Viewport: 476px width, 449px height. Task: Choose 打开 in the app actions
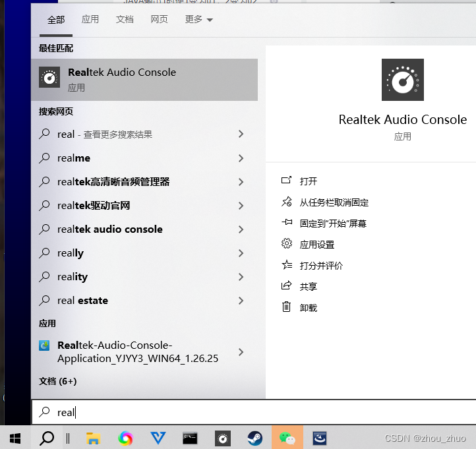[x=309, y=181]
